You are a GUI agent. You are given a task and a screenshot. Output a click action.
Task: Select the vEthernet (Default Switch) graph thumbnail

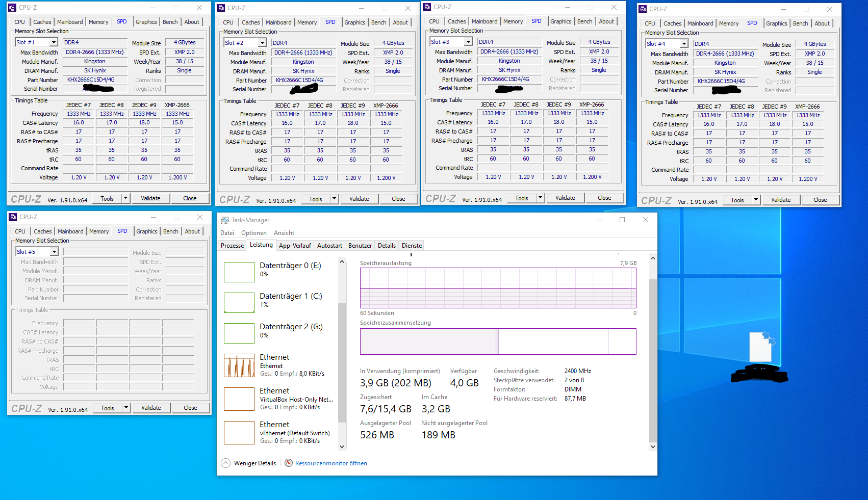(x=239, y=433)
